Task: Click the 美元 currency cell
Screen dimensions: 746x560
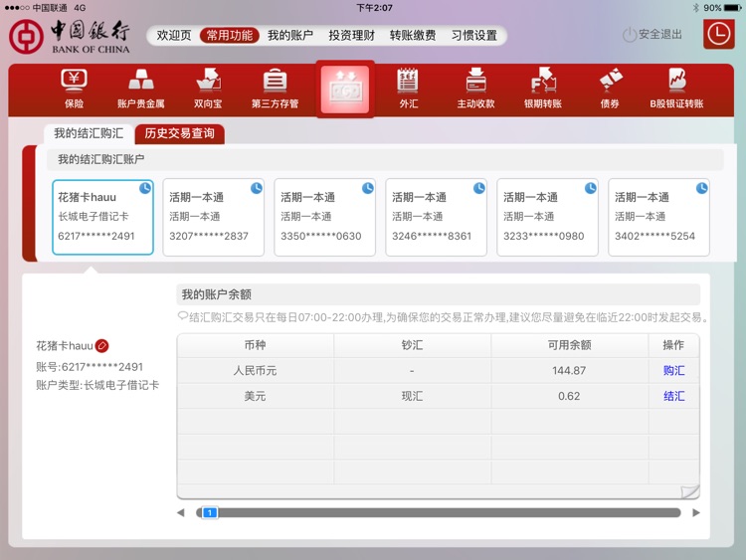Action: [255, 396]
